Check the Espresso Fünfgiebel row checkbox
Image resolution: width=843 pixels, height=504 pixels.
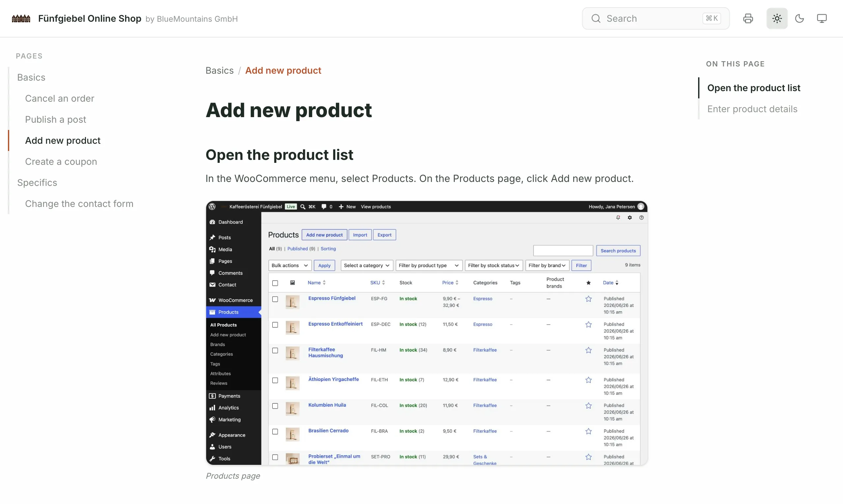coord(275,299)
